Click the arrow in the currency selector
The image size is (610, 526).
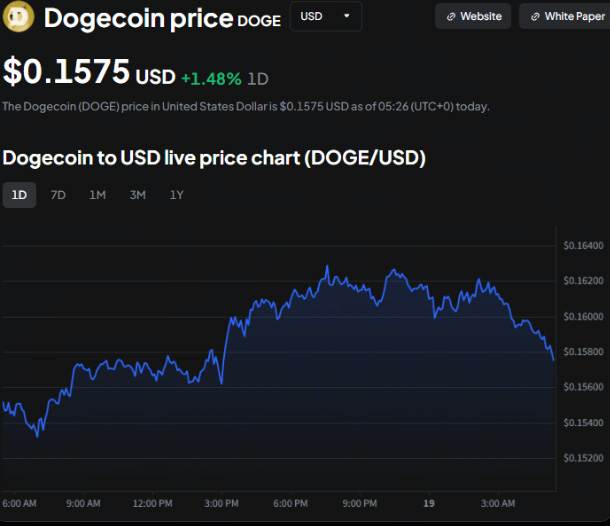pyautogui.click(x=346, y=16)
